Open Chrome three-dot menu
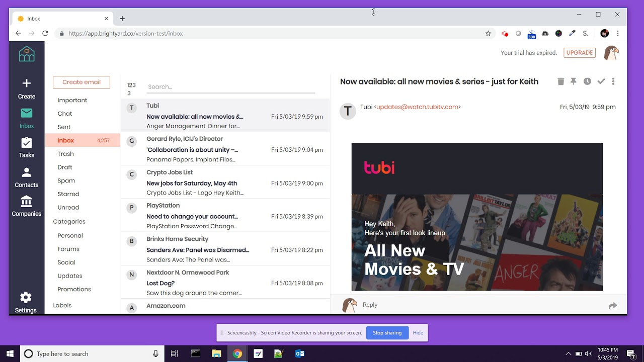644x362 pixels. pos(618,34)
